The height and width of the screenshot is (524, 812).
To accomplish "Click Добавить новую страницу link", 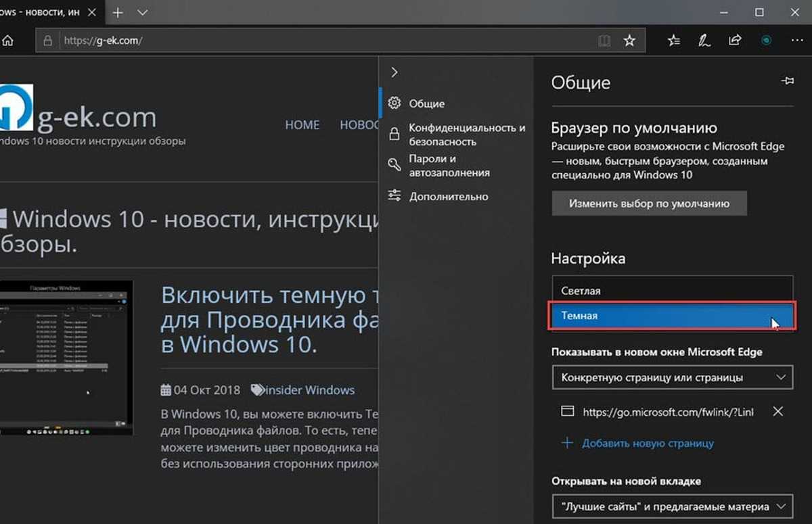I will click(x=637, y=444).
